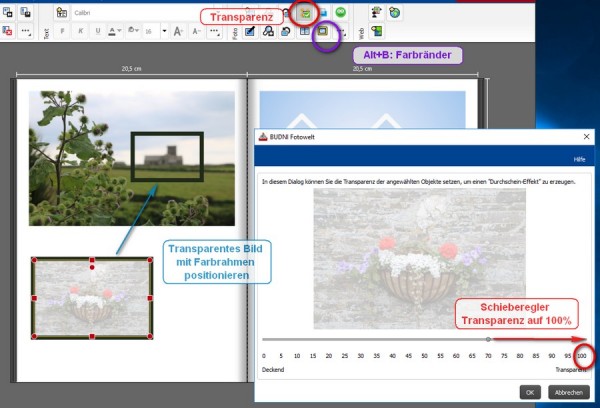Click the rotate photo icon
The width and height of the screenshot is (600, 408).
coord(286,31)
